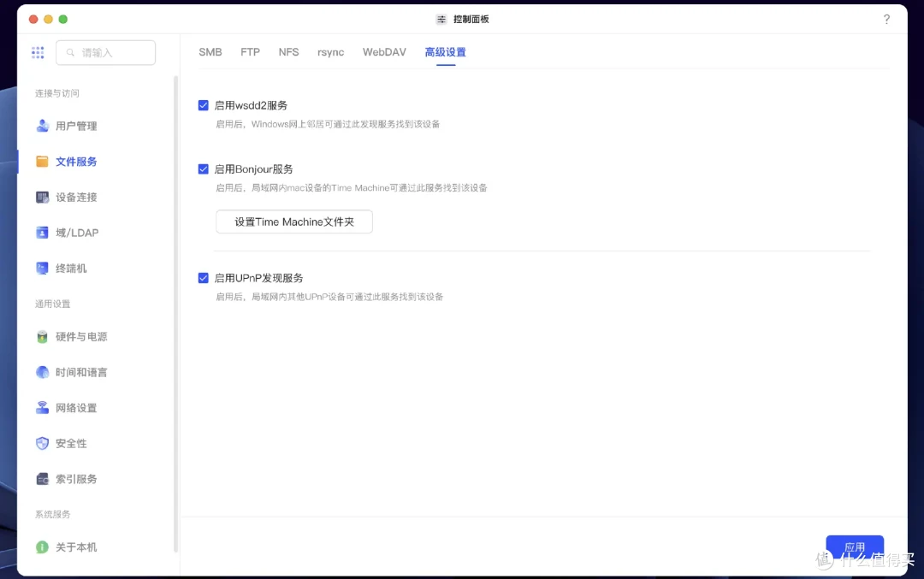Switch to the SMB tab
924x579 pixels.
[x=210, y=52]
